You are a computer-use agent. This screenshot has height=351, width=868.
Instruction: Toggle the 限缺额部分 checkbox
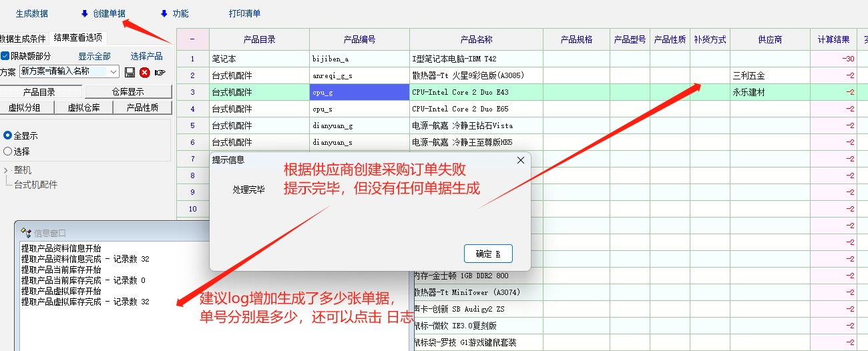(x=5, y=56)
